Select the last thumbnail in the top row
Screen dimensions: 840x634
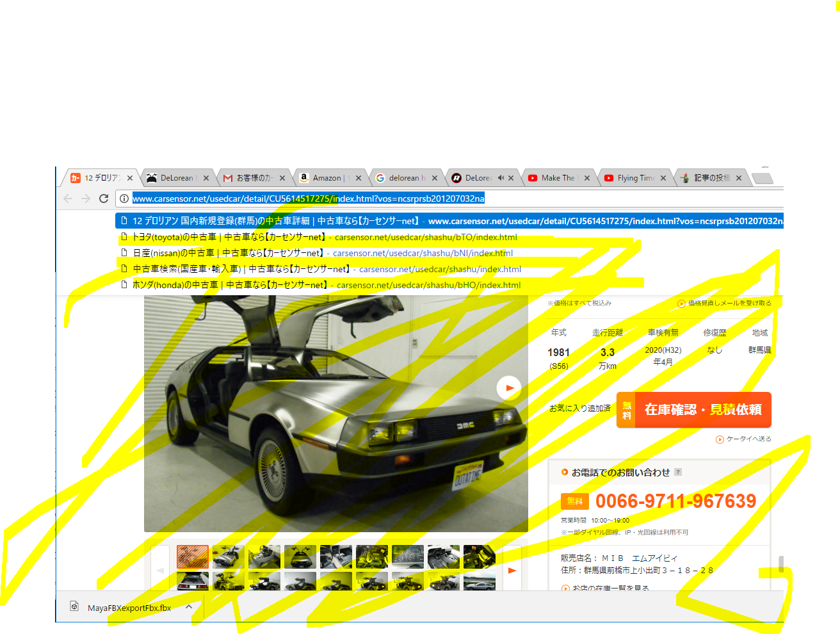[x=480, y=557]
